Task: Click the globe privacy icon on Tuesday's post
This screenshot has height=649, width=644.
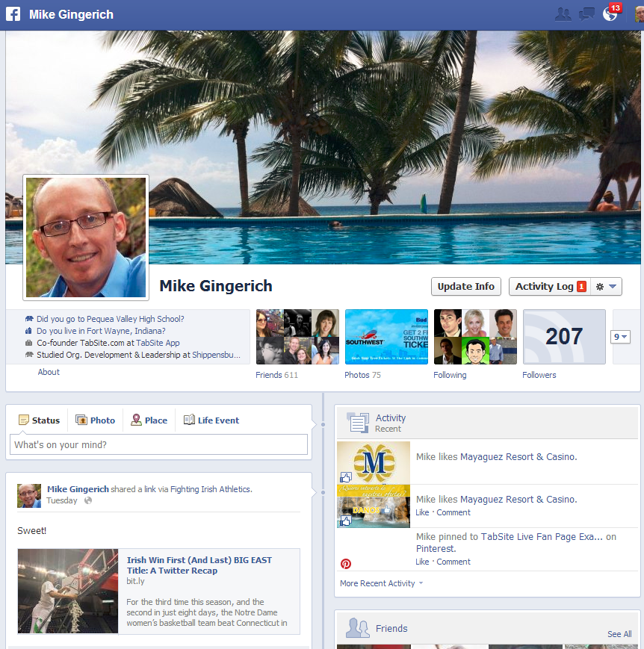Action: click(x=87, y=501)
